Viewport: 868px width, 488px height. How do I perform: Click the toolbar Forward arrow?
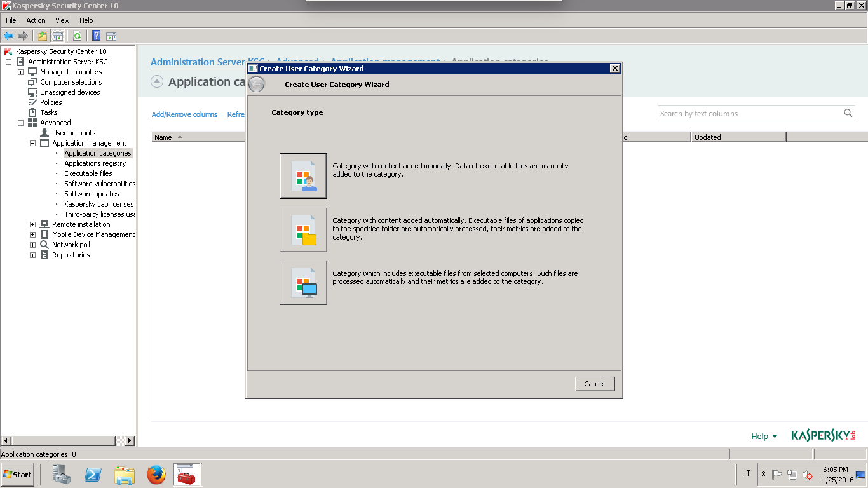23,36
